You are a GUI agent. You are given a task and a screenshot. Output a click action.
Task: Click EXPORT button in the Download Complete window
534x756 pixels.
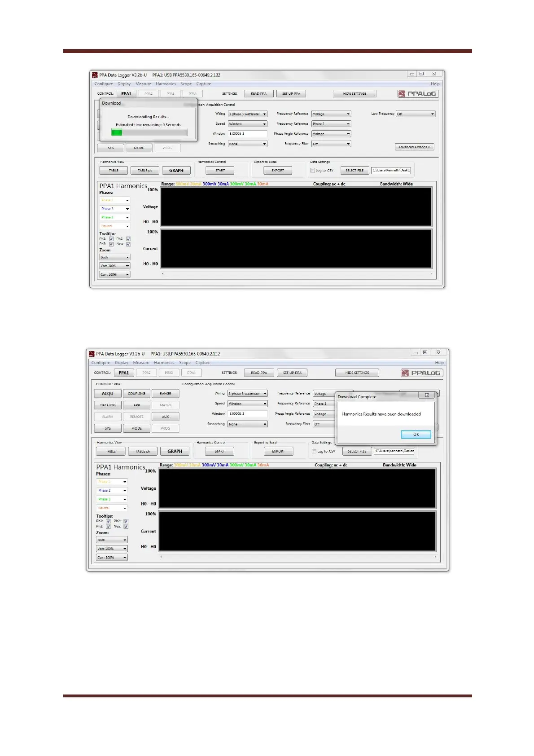pyautogui.click(x=278, y=452)
